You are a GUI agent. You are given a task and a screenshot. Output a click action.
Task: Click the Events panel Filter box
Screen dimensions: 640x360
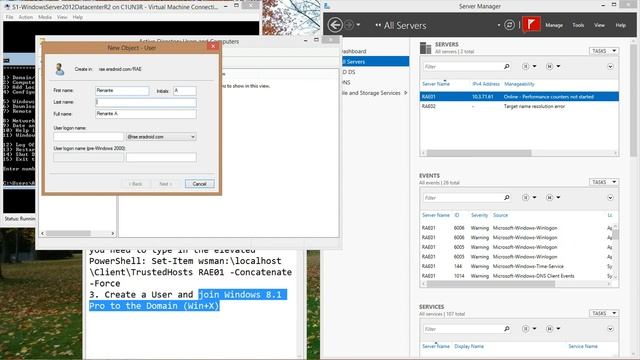(x=462, y=198)
